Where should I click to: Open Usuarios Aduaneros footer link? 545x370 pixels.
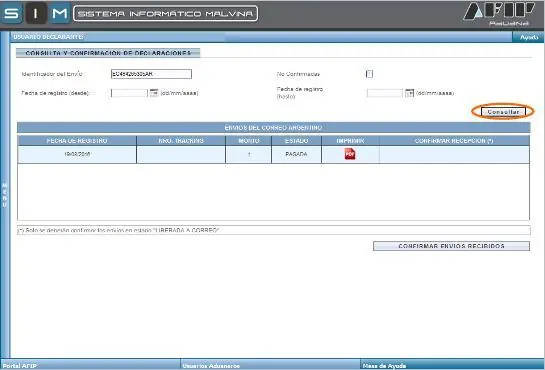click(211, 365)
